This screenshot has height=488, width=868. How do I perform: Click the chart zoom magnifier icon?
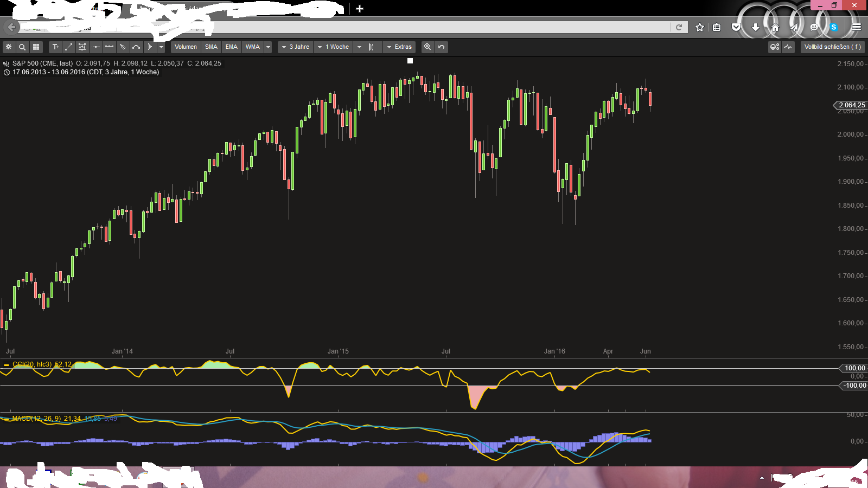(x=427, y=47)
